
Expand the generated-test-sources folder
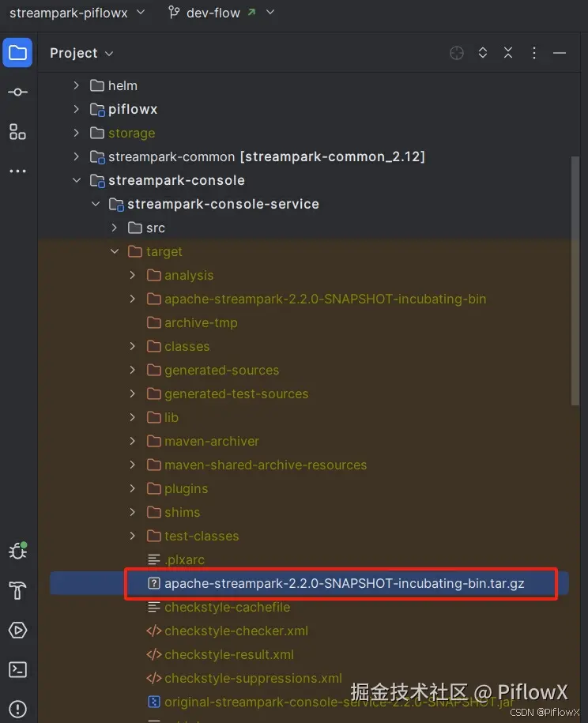click(133, 394)
